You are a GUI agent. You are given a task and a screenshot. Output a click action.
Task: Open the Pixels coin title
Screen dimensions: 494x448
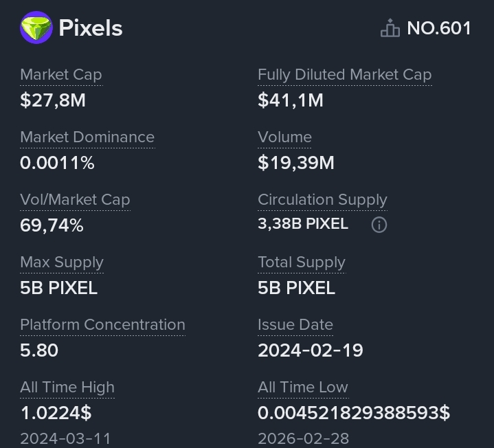tap(91, 28)
